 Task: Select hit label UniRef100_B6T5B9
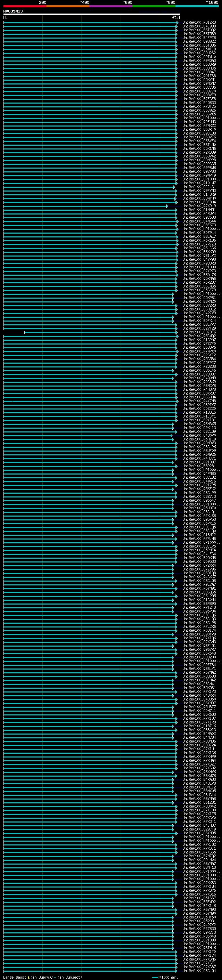pos(199,34)
